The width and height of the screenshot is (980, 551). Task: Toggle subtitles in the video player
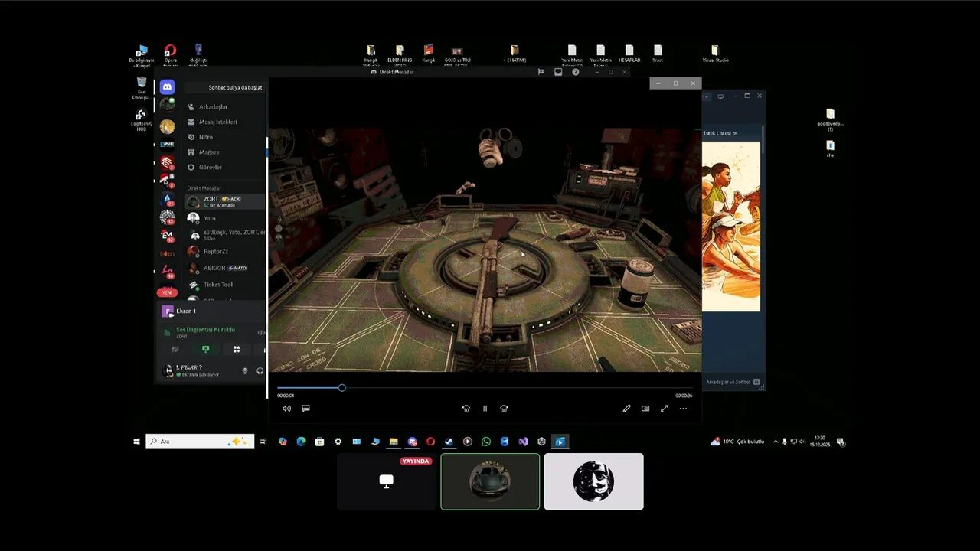coord(305,409)
